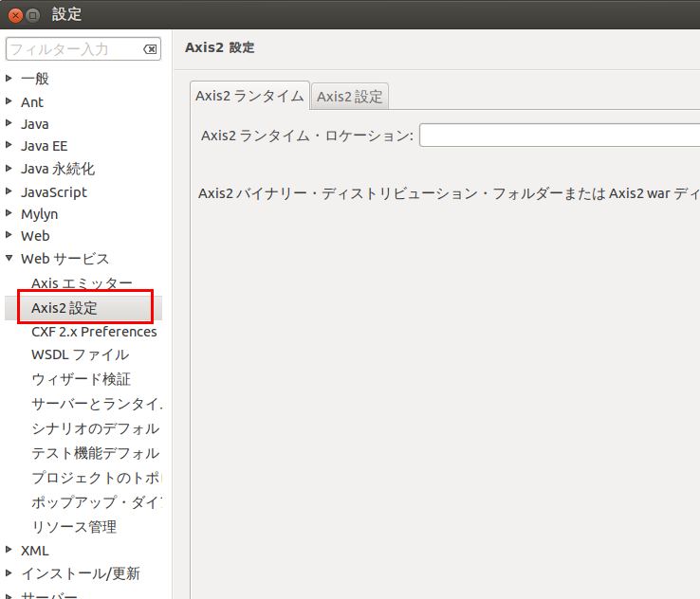
Task: Open サーバーとランタイム preferences
Action: pos(97,404)
